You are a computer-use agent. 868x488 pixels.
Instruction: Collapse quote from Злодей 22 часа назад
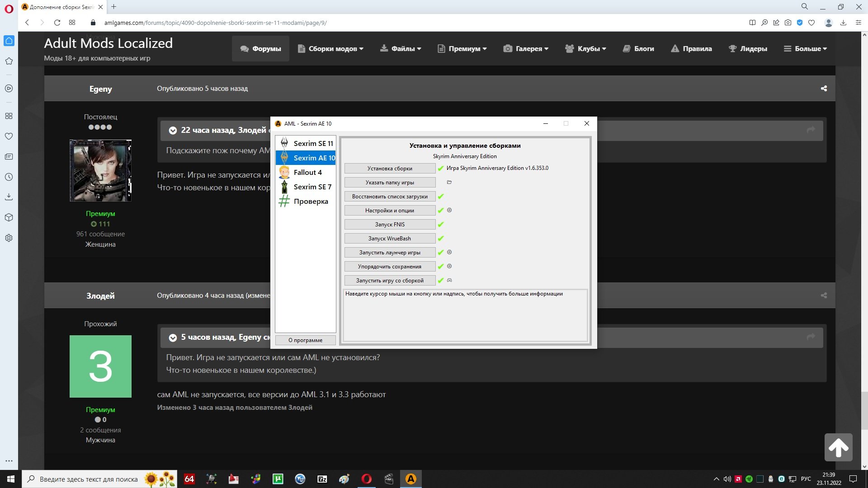click(173, 131)
